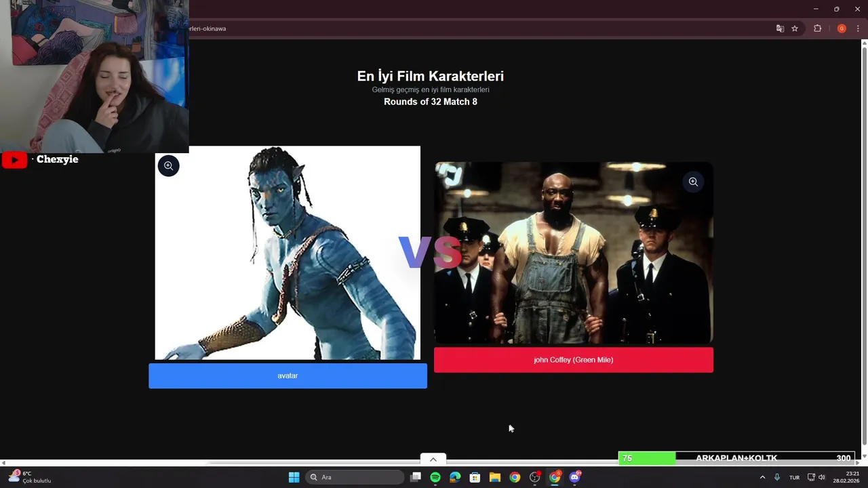Vote for avatar with the blue button
This screenshot has height=488, width=868.
(x=288, y=375)
